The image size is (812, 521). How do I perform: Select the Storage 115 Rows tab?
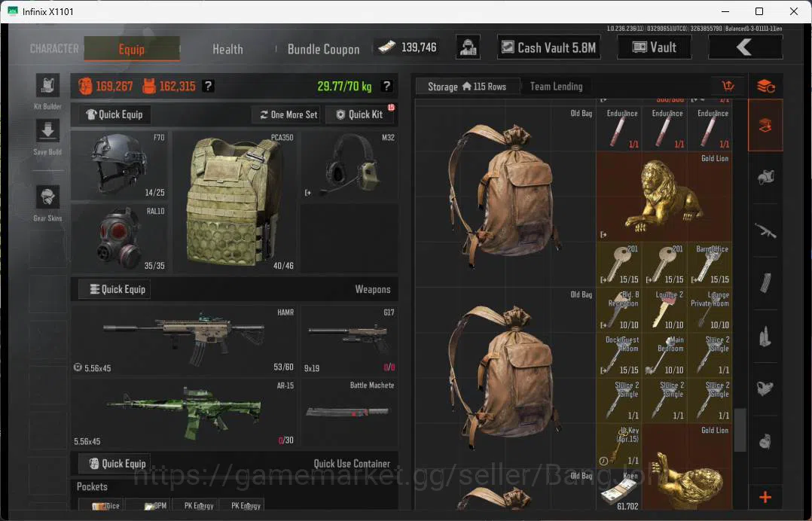coord(467,87)
